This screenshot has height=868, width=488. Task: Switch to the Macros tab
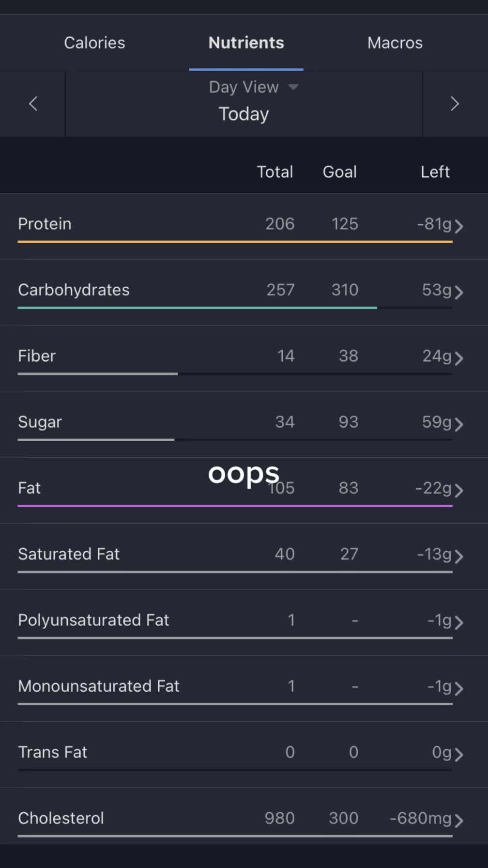(x=395, y=43)
